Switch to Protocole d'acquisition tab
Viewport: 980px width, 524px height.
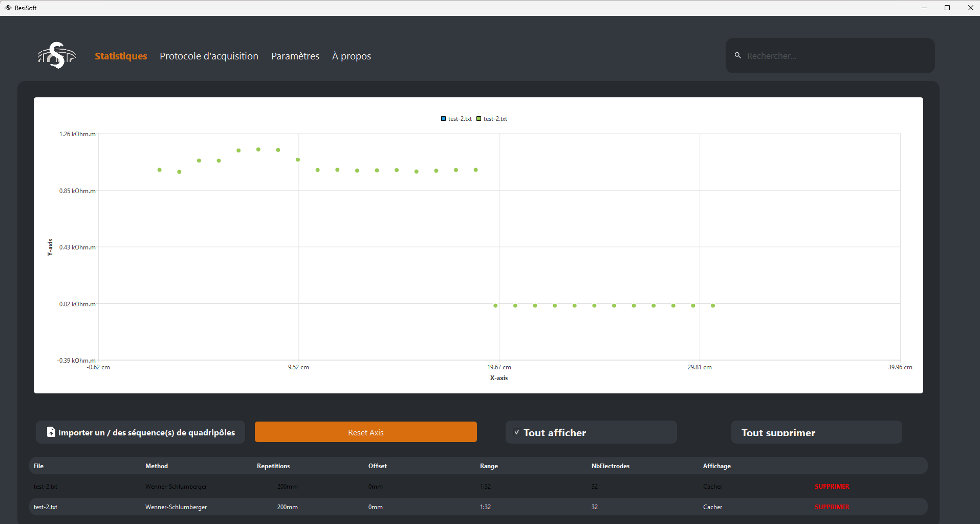click(209, 56)
